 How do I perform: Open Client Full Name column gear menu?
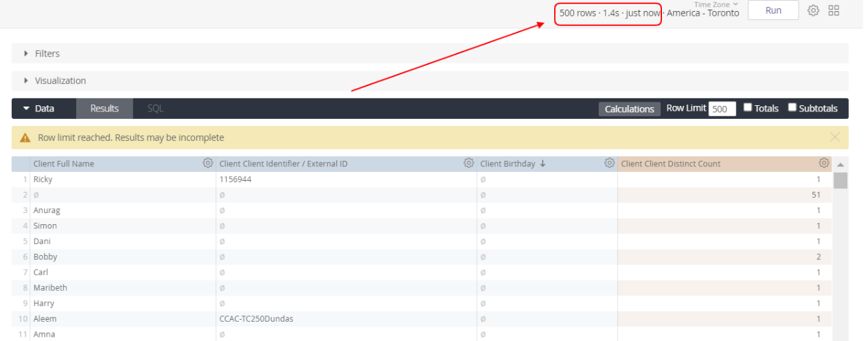pos(207,164)
